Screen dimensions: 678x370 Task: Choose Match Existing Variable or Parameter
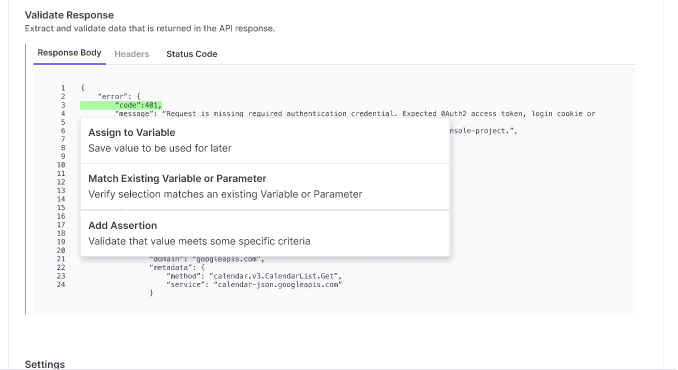[265, 187]
